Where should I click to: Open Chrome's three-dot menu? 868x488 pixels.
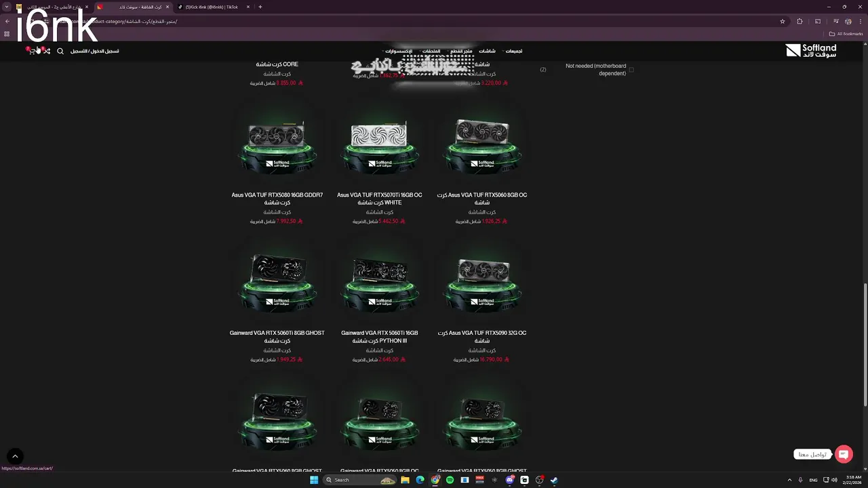point(861,22)
